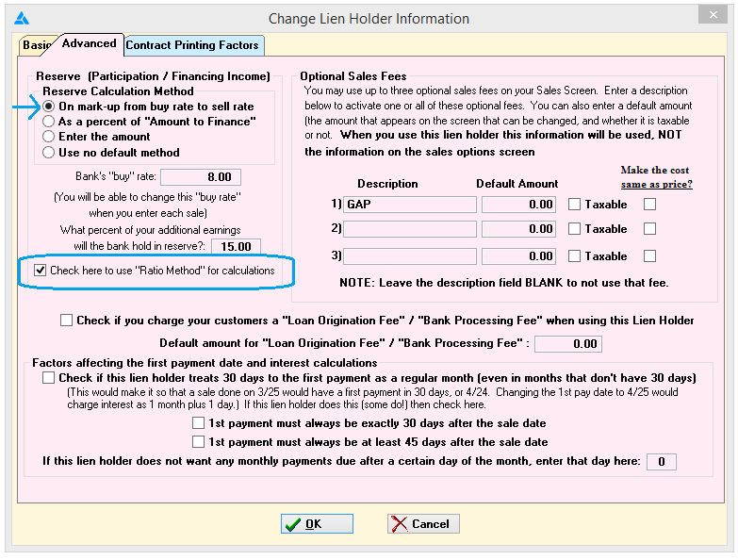
Task: Switch to the Basic tab
Action: [x=36, y=45]
